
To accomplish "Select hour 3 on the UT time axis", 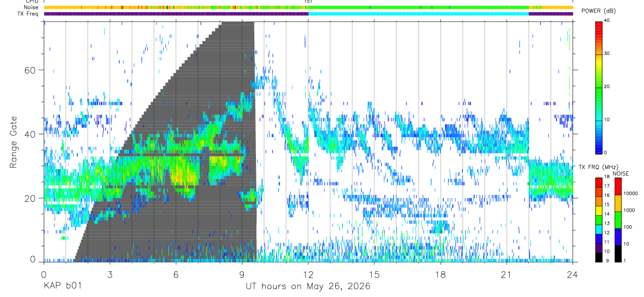I will pyautogui.click(x=110, y=274).
